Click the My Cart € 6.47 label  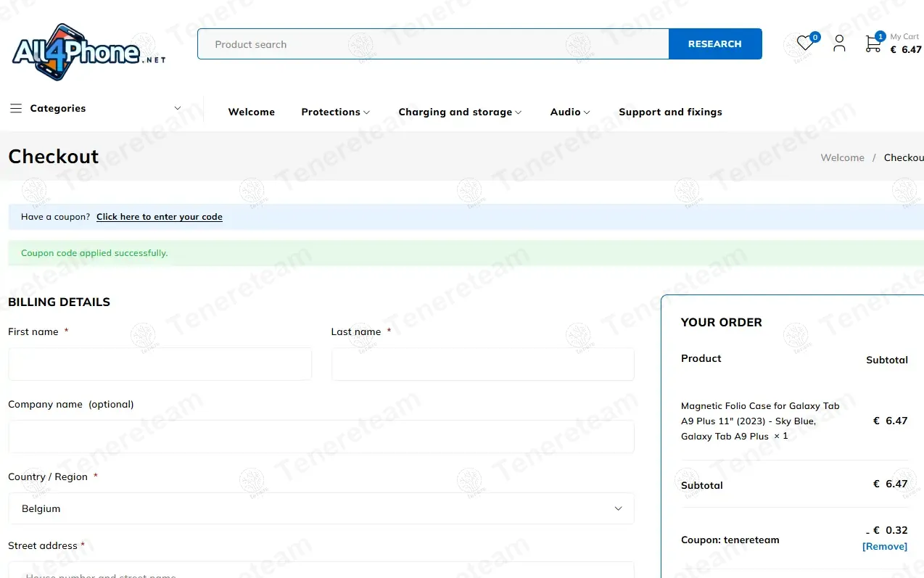(905, 44)
